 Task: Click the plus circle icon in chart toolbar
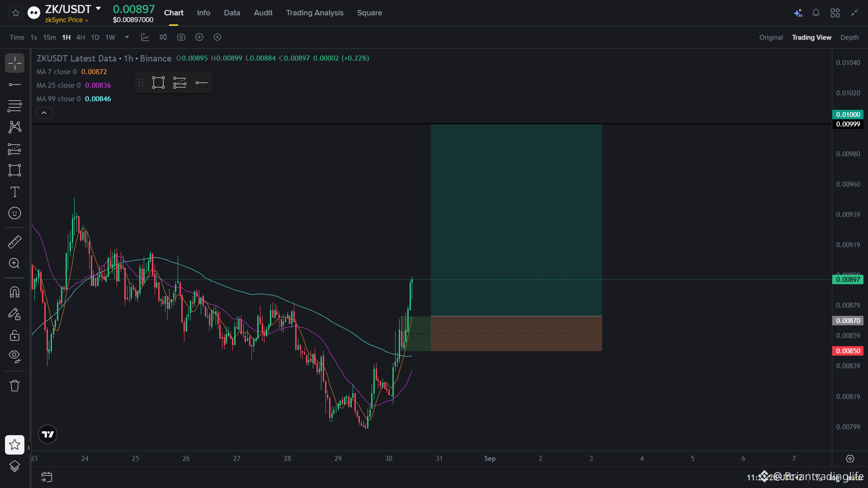click(199, 37)
